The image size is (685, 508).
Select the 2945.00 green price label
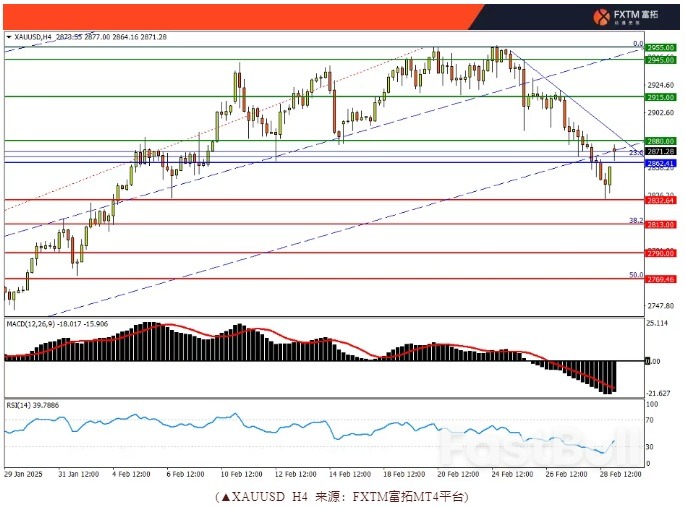[x=659, y=60]
